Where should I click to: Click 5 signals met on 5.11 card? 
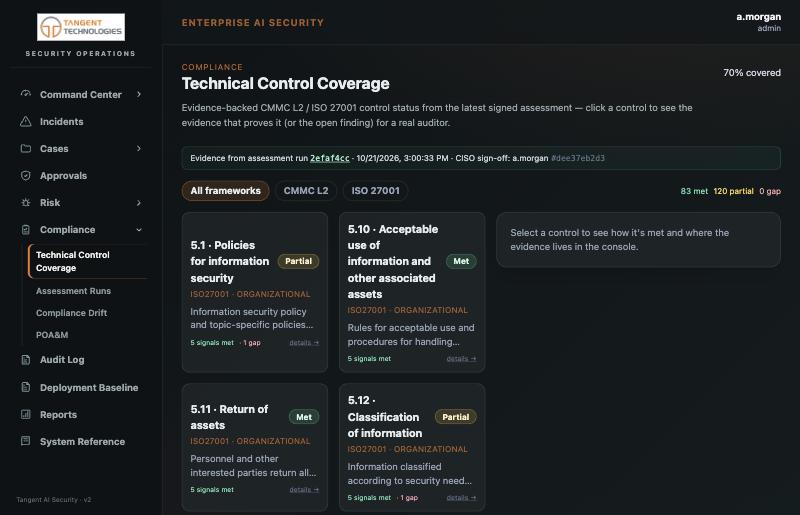pos(212,490)
